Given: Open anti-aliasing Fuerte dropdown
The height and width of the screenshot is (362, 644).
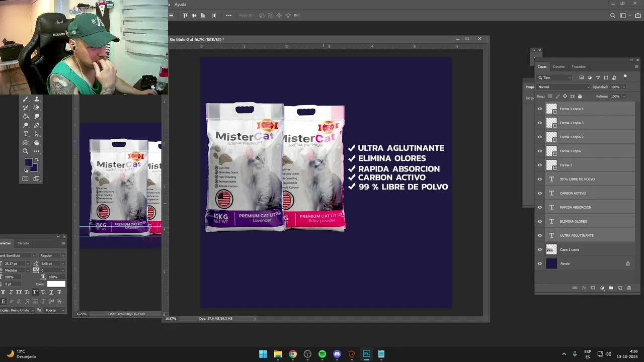Looking at the screenshot, I should click(x=55, y=310).
